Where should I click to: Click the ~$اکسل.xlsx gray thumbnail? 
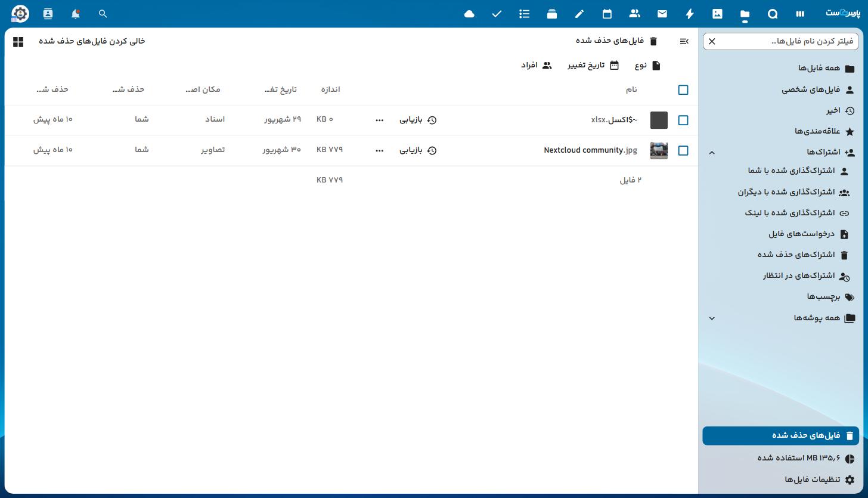(x=659, y=120)
